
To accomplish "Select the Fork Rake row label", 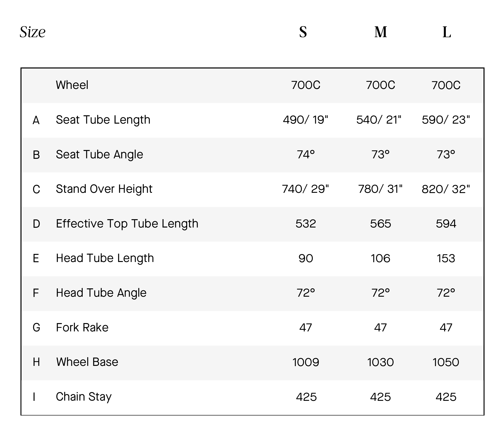I will 82,327.
